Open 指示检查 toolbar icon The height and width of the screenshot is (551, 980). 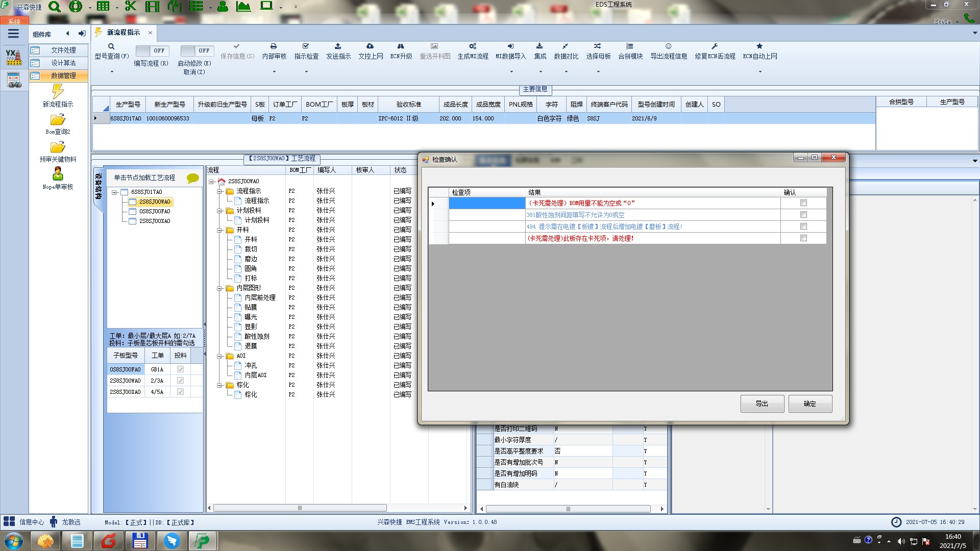click(x=306, y=46)
